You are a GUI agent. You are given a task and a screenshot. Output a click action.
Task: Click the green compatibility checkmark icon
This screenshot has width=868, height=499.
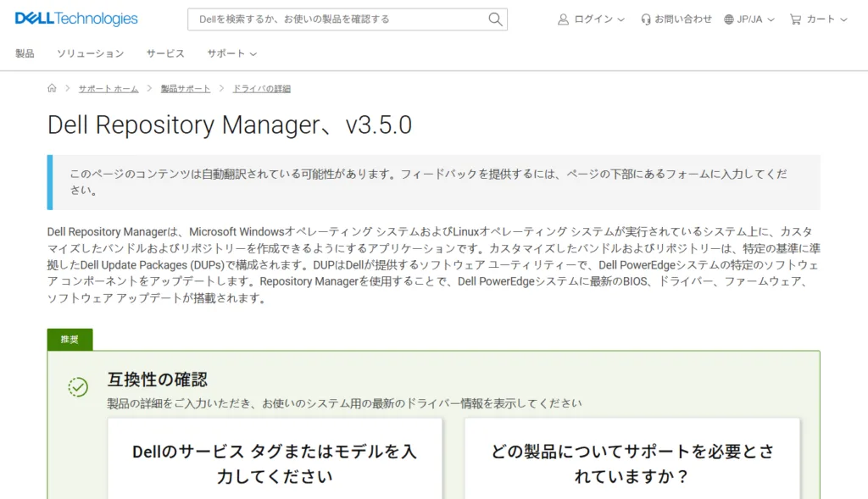[x=78, y=386]
